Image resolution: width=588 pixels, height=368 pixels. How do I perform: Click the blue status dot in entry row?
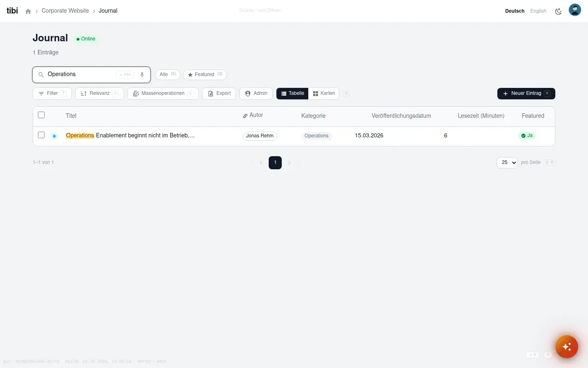click(54, 136)
